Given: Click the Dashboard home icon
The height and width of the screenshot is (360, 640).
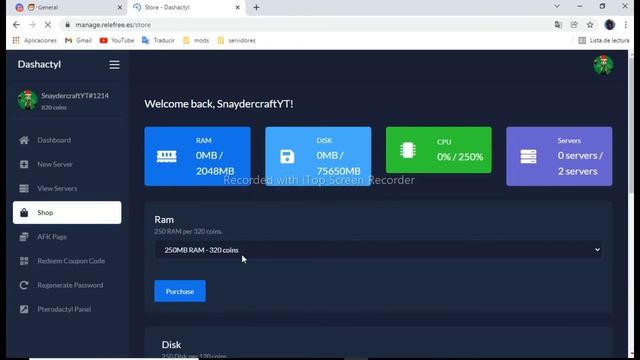Looking at the screenshot, I should 24,140.
